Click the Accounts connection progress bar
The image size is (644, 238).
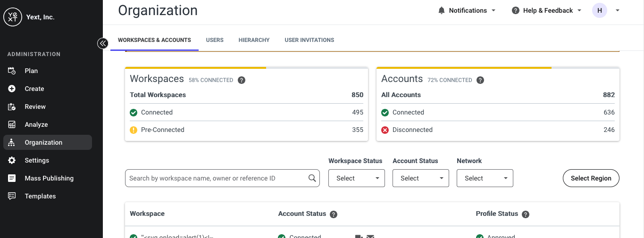498,68
